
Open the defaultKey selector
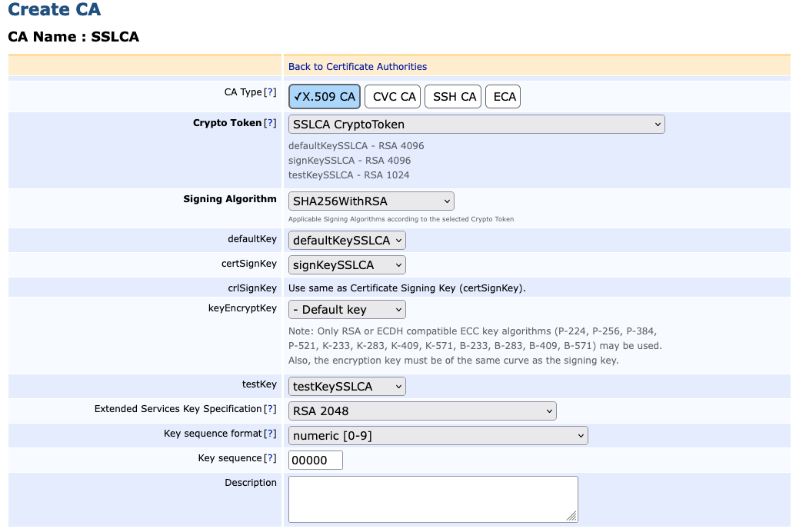pos(347,241)
